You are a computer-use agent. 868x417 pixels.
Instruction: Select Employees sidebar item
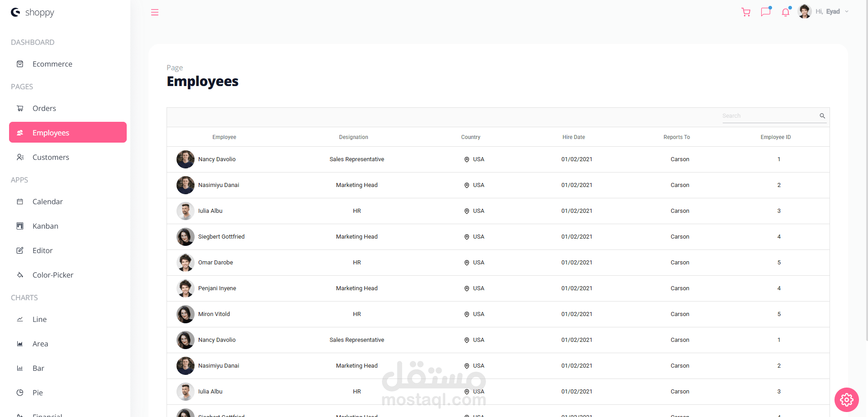68,132
